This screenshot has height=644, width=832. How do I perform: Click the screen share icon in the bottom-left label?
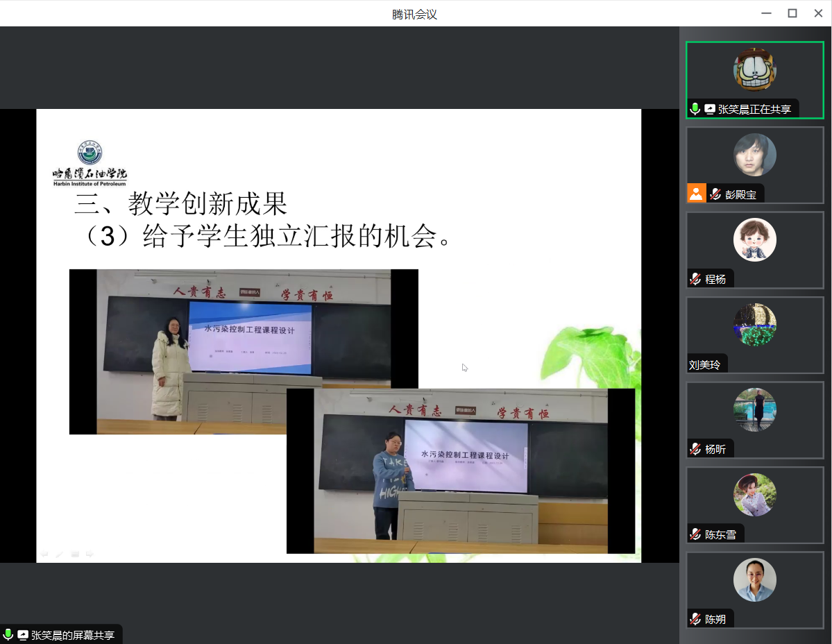[23, 635]
